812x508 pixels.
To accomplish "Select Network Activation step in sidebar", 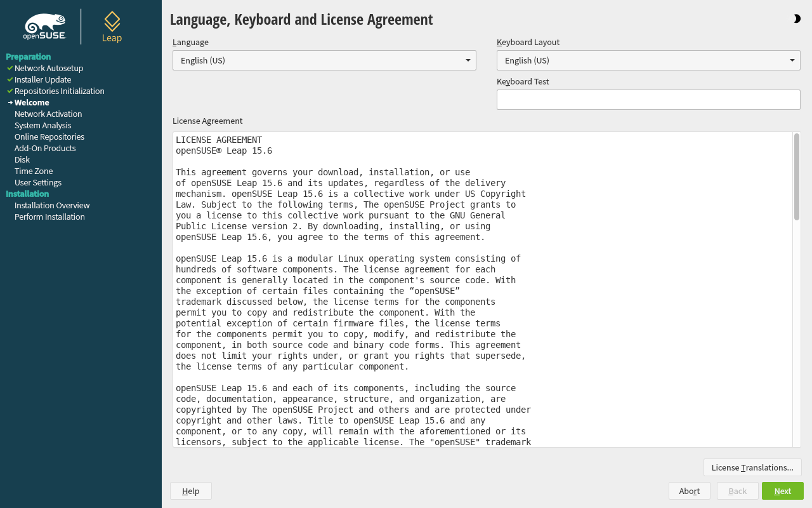I will tap(48, 114).
